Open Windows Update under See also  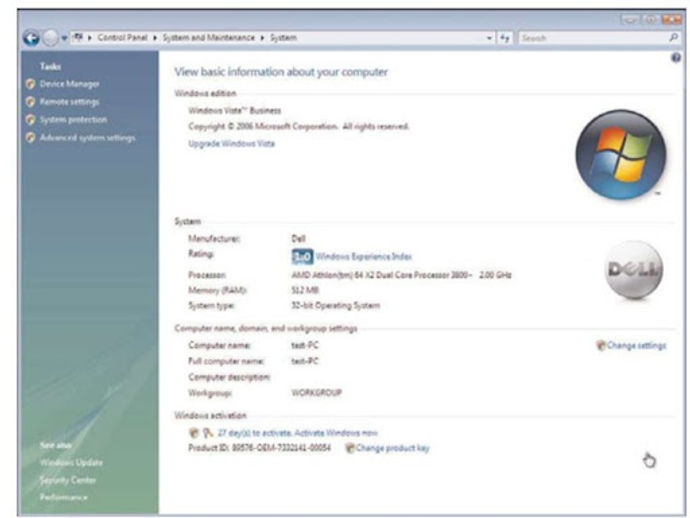71,463
